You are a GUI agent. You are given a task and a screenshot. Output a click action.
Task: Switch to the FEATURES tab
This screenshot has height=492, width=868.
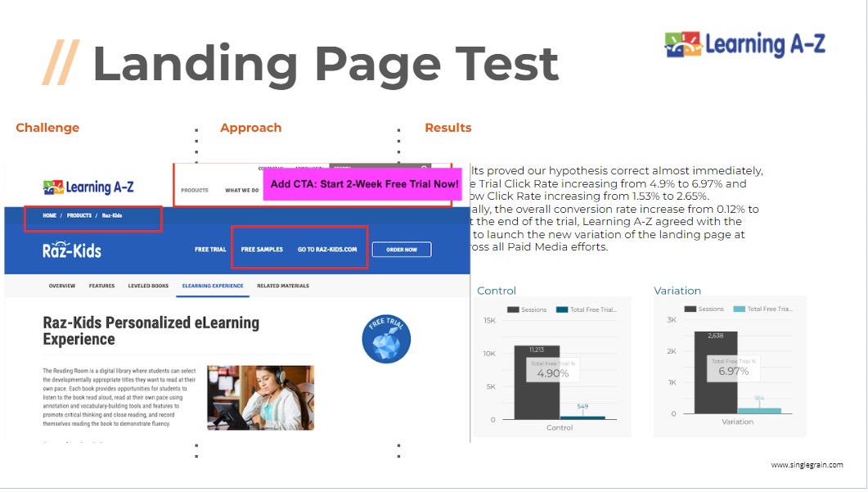tap(102, 286)
